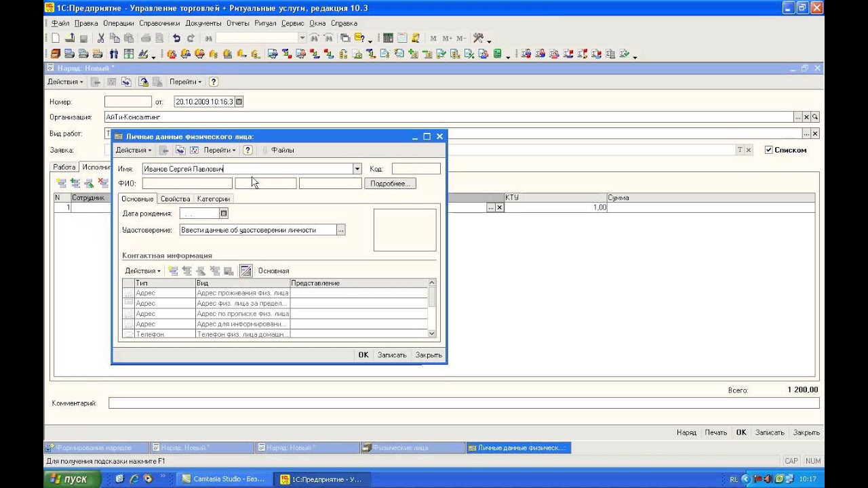868x488 pixels.
Task: Click the Наряд button at the bottom bar
Action: [686, 432]
